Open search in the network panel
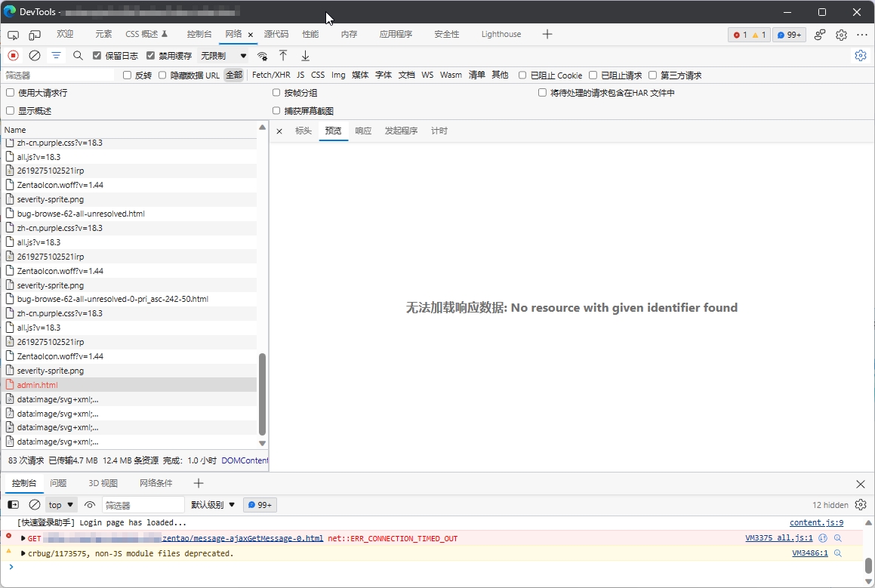The image size is (875, 588). point(78,56)
